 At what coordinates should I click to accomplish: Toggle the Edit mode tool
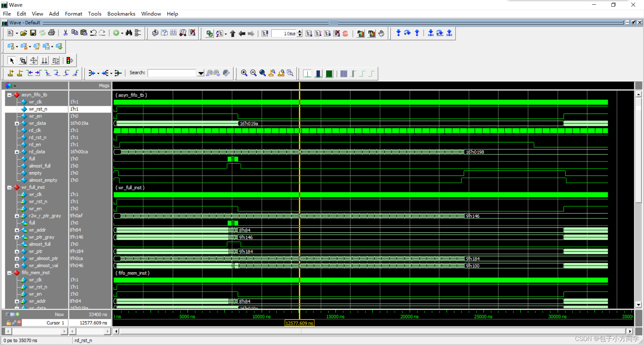(55, 61)
